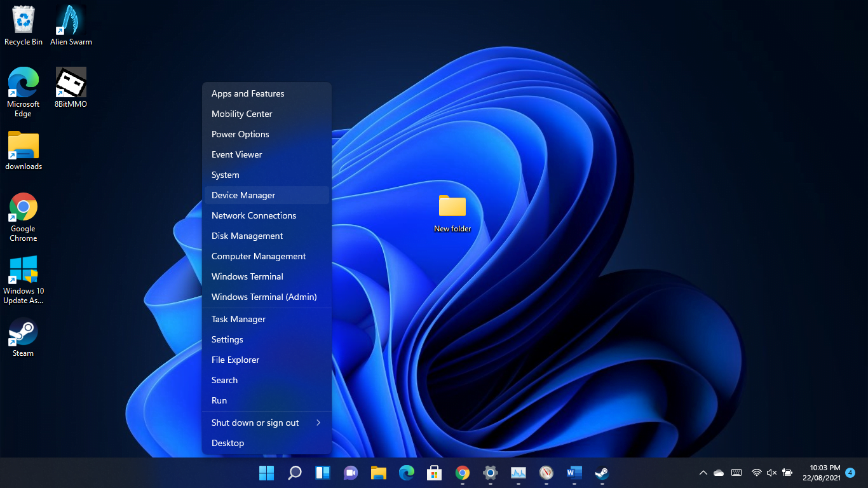Launch Microsoft Store from the taskbar
The image size is (868, 488).
click(x=434, y=473)
